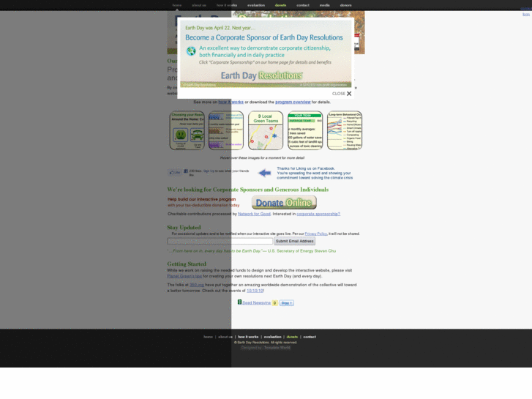
Task: Click the Submit Email Address button
Action: pyautogui.click(x=294, y=241)
